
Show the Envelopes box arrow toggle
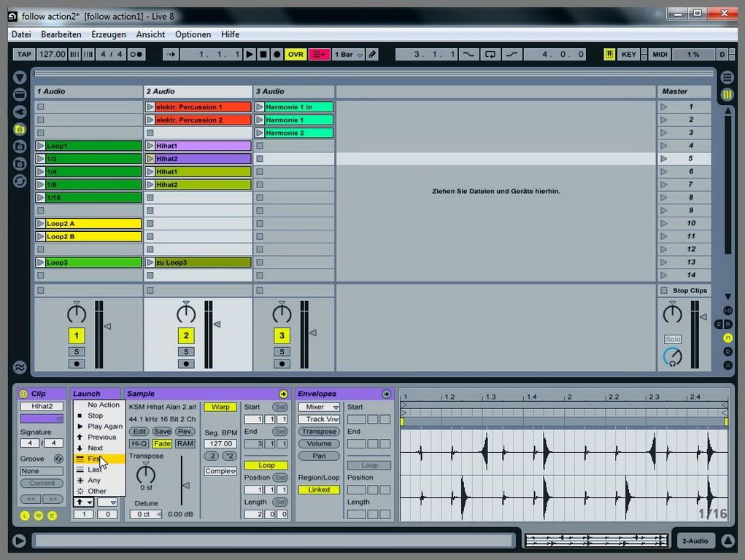386,394
